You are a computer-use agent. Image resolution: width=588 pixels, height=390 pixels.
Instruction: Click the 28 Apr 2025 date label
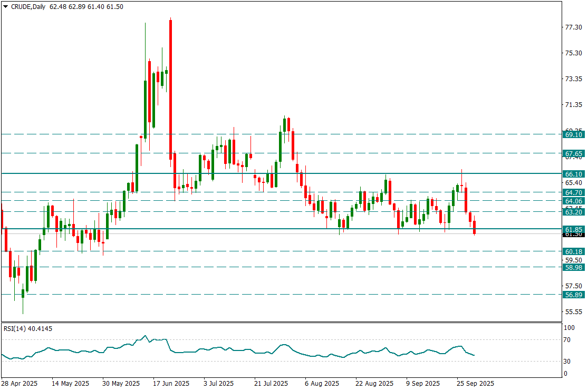(x=18, y=383)
